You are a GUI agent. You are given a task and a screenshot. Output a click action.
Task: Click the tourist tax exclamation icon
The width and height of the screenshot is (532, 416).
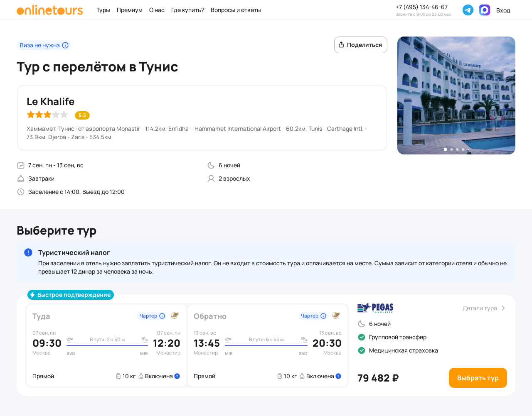(x=28, y=252)
